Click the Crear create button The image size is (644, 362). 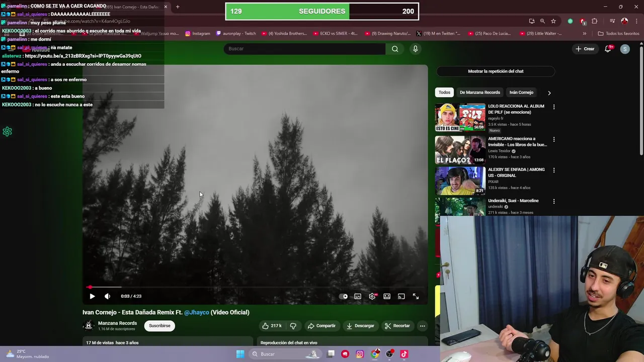(x=585, y=49)
